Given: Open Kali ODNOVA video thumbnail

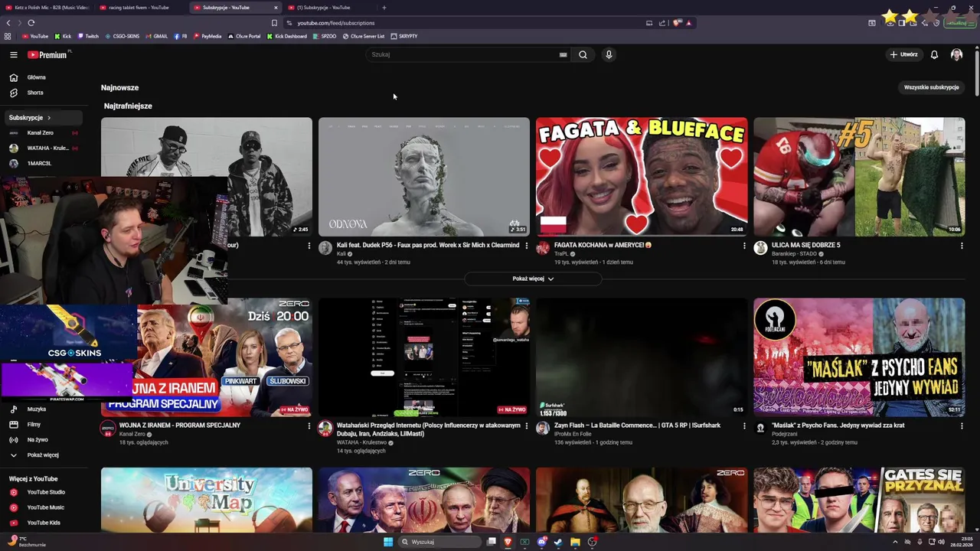Looking at the screenshot, I should pos(424,177).
